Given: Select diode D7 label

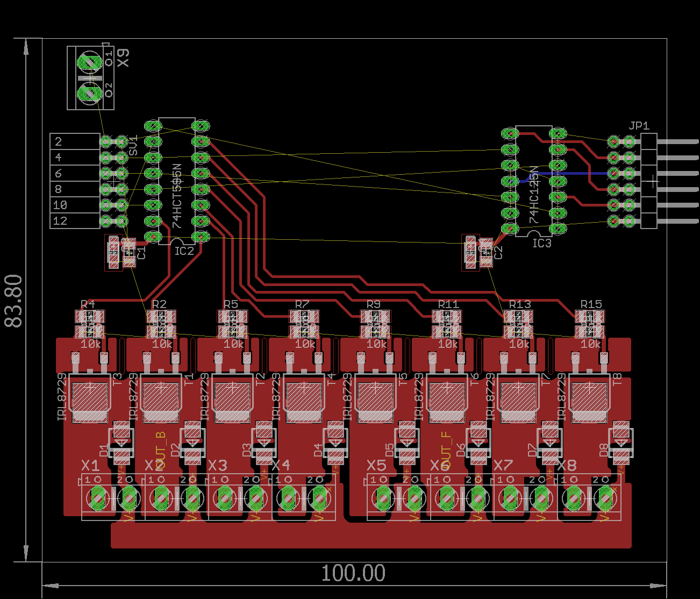Looking at the screenshot, I should (532, 450).
